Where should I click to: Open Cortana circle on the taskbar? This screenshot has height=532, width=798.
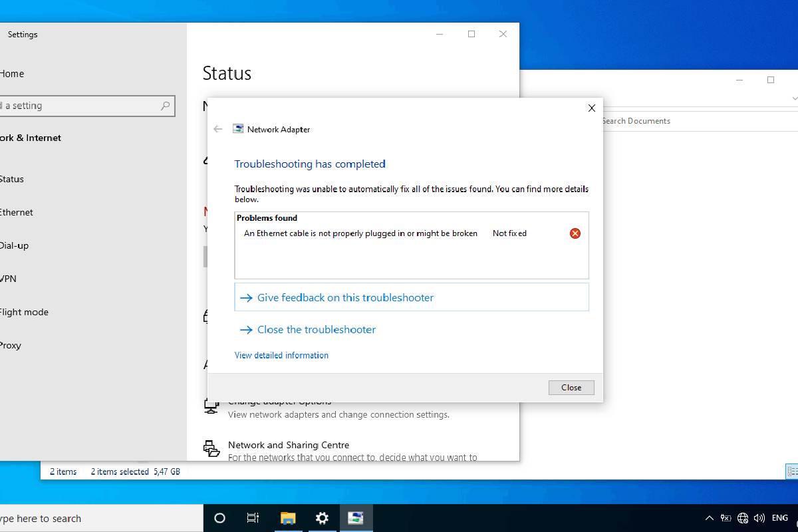(219, 518)
